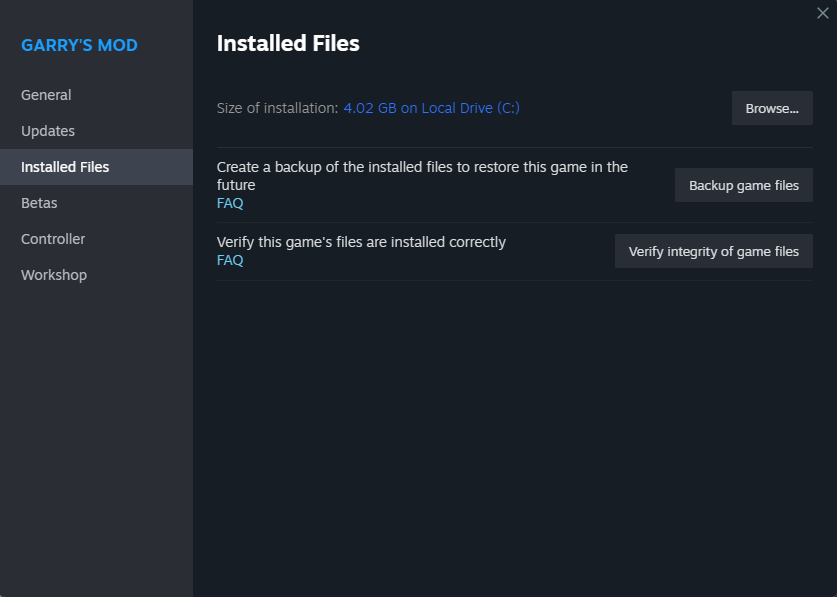Open the Controller settings tab
This screenshot has width=837, height=597.
pyautogui.click(x=53, y=239)
